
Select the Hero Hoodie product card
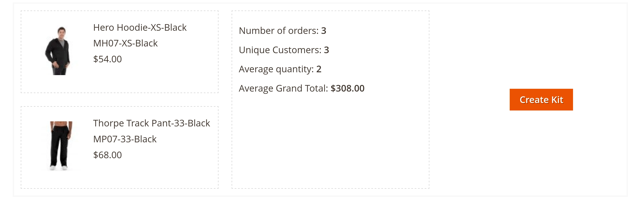(120, 51)
